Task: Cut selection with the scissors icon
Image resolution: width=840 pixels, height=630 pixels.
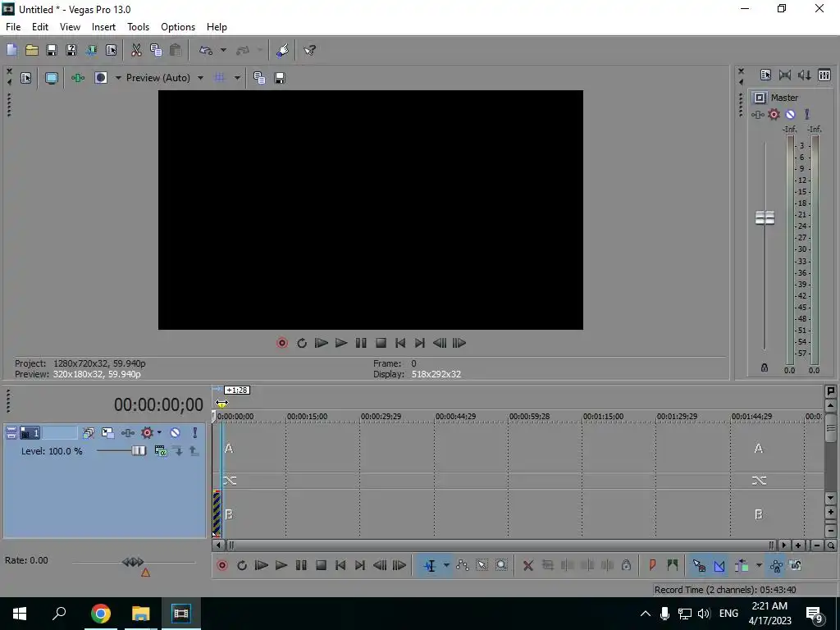Action: tap(136, 50)
